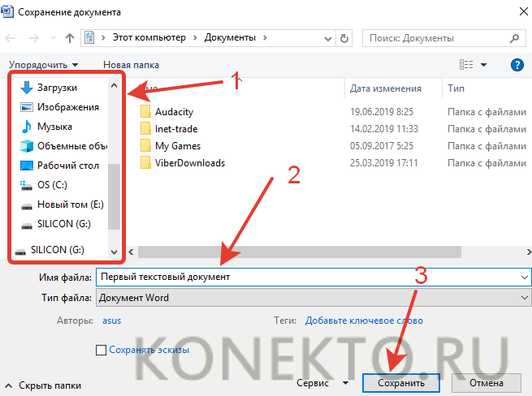Open help with the blue question icon
Screen dimensions: 532x396
(517, 64)
